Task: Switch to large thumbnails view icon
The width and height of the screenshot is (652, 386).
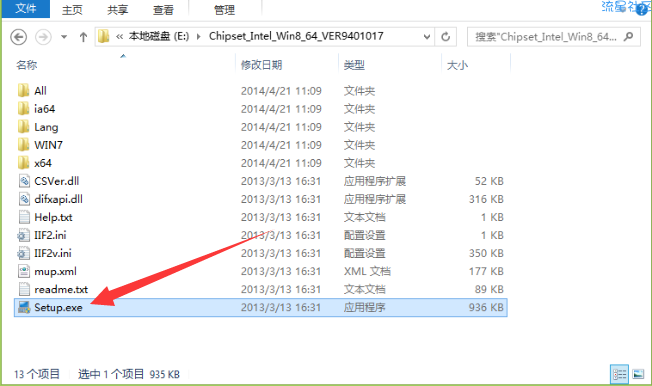Action: [x=638, y=374]
